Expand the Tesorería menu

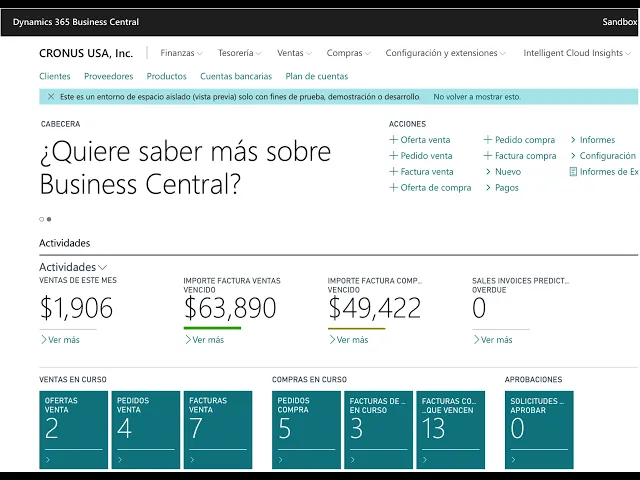coord(240,53)
